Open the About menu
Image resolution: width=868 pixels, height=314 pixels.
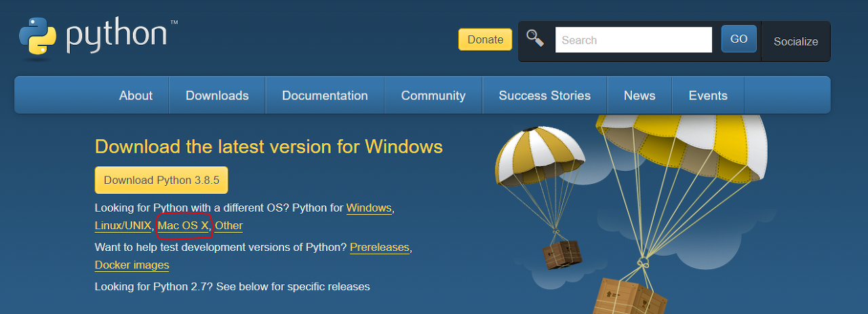point(136,96)
